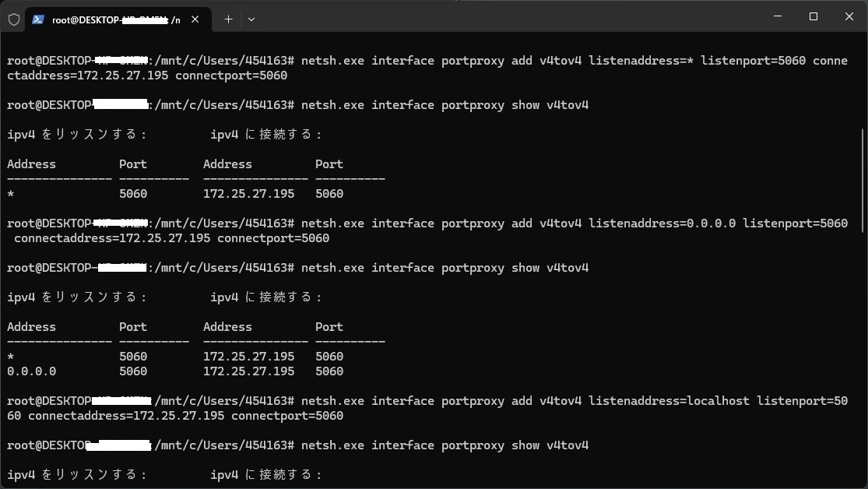The height and width of the screenshot is (489, 868).
Task: Click the port value 5060 in the table
Action: point(133,193)
